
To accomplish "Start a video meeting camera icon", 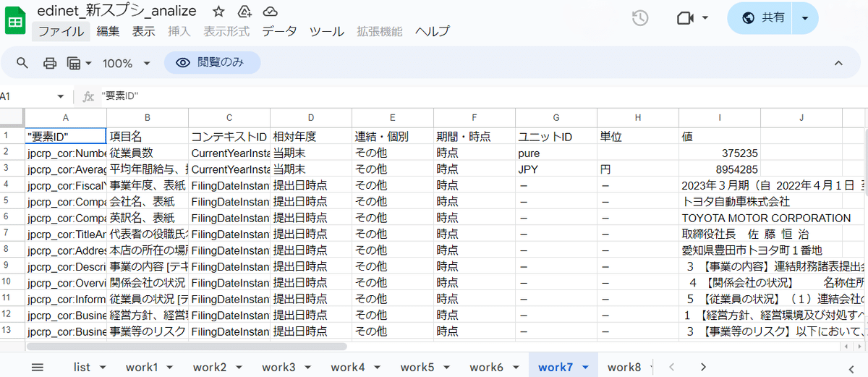I will pos(685,18).
